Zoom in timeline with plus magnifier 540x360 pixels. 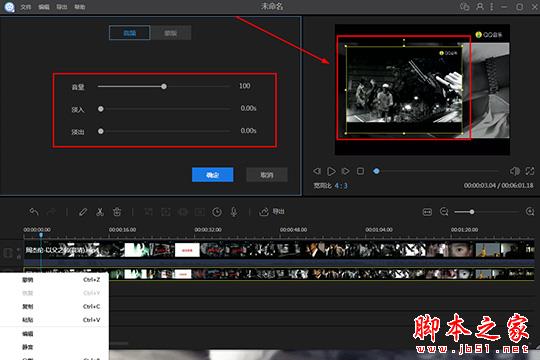pos(530,212)
